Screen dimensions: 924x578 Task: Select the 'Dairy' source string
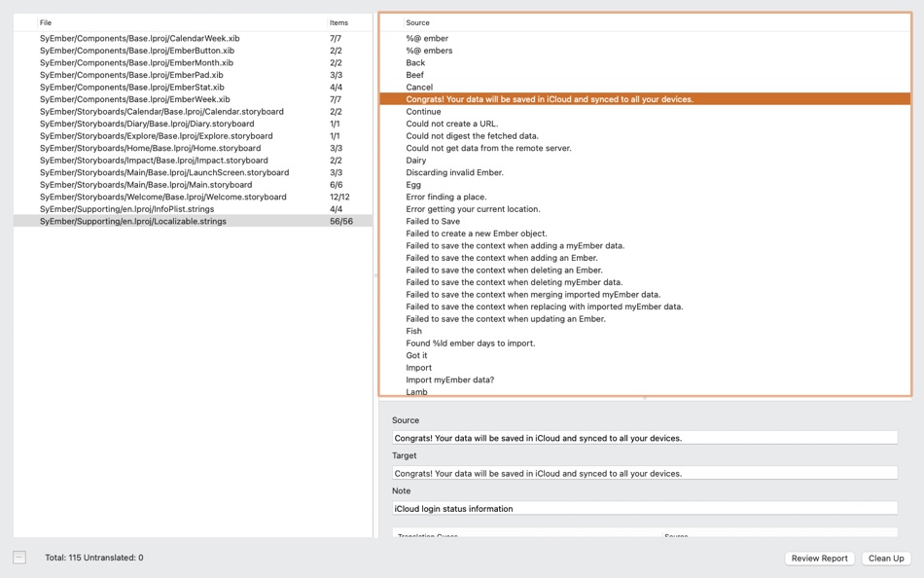645,161
